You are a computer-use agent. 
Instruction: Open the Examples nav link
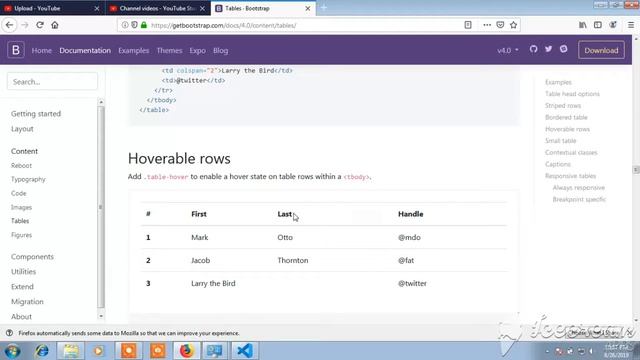pyautogui.click(x=133, y=51)
